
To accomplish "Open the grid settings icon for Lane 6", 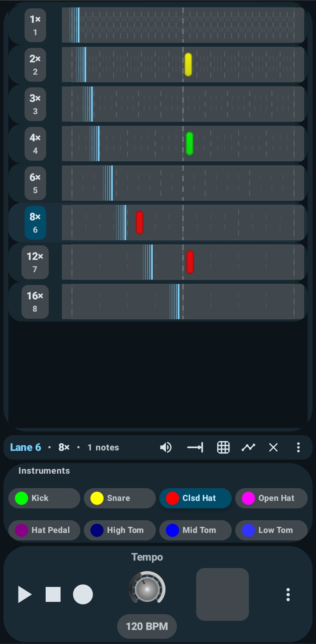I will 223,447.
